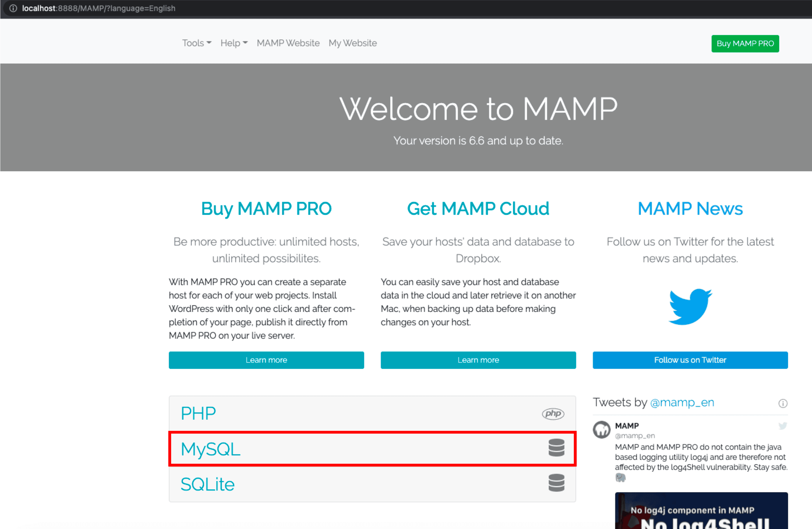Open the Help dropdown menu
Screen dimensions: 812x529
coord(234,43)
